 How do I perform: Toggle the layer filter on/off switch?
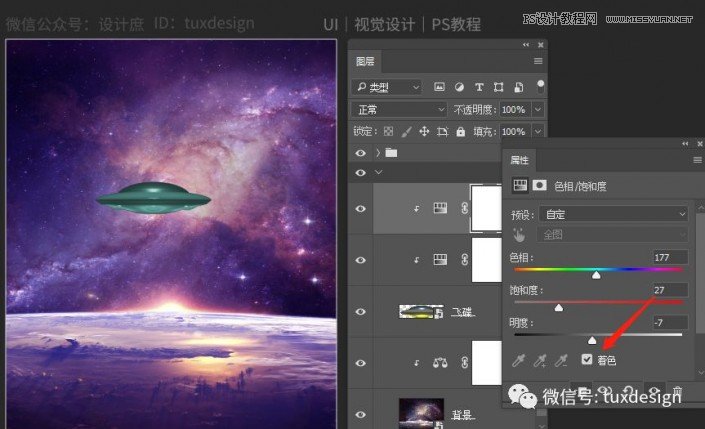[x=540, y=86]
